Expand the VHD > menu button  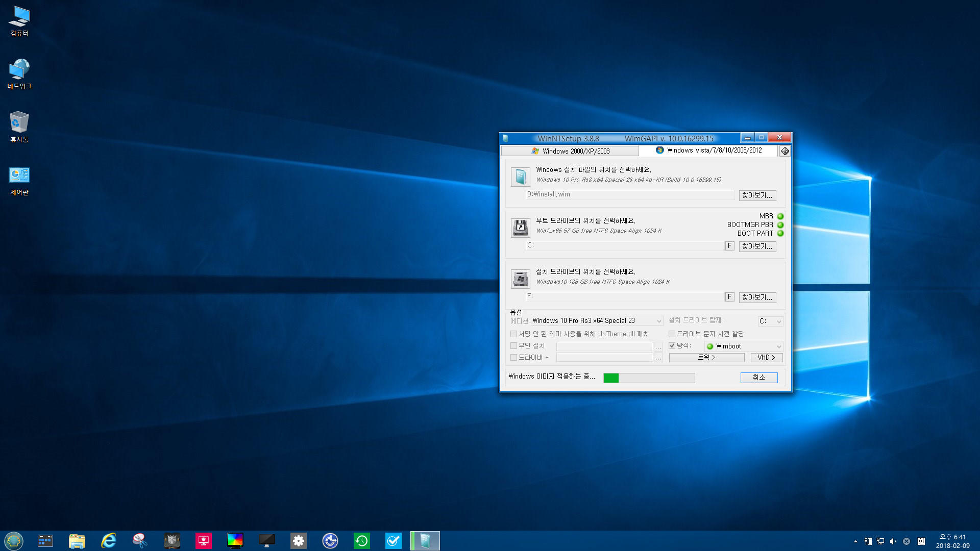[767, 358]
